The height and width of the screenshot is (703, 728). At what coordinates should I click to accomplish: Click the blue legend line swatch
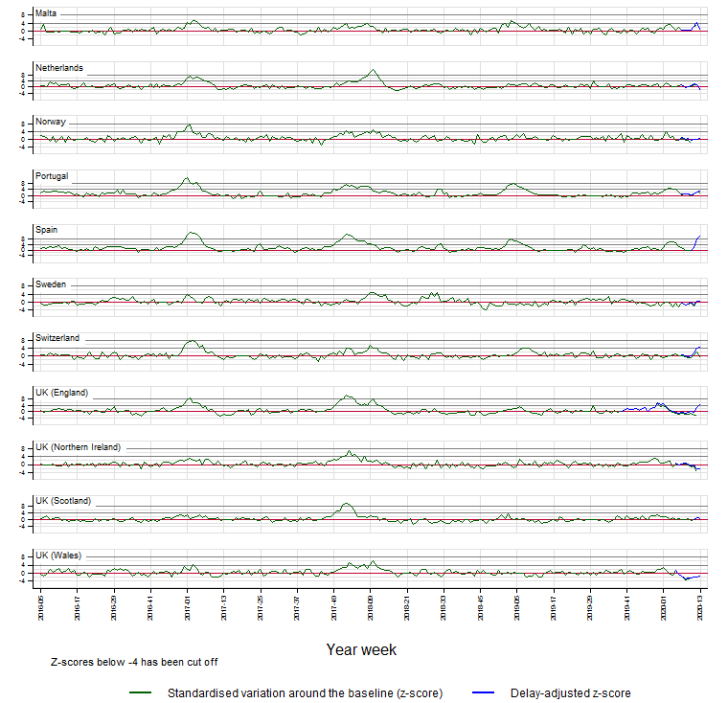click(483, 692)
